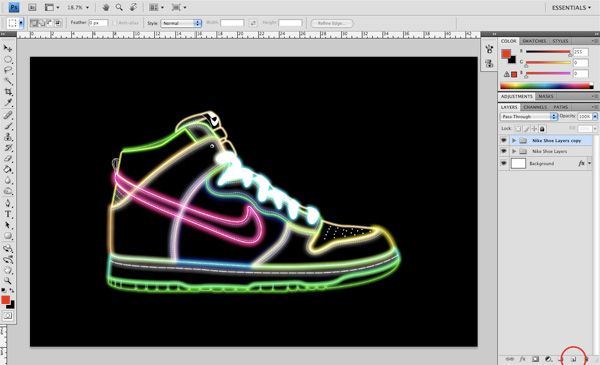This screenshot has width=600, height=365.
Task: Select the Clone Stamp tool
Action: pyautogui.click(x=8, y=137)
